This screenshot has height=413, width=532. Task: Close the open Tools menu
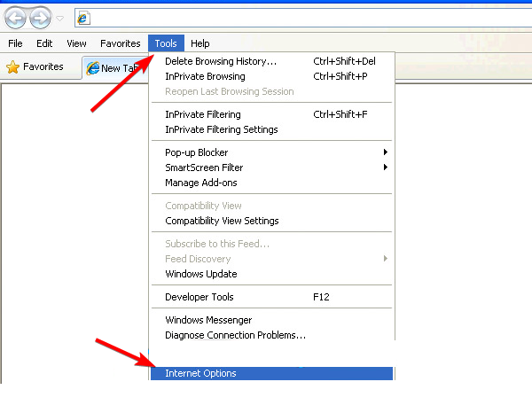tap(166, 43)
